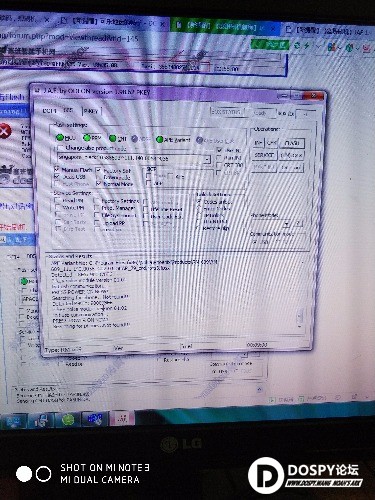Click the Windows Start button
Viewport: 375px width, 500px height.
click(13, 422)
